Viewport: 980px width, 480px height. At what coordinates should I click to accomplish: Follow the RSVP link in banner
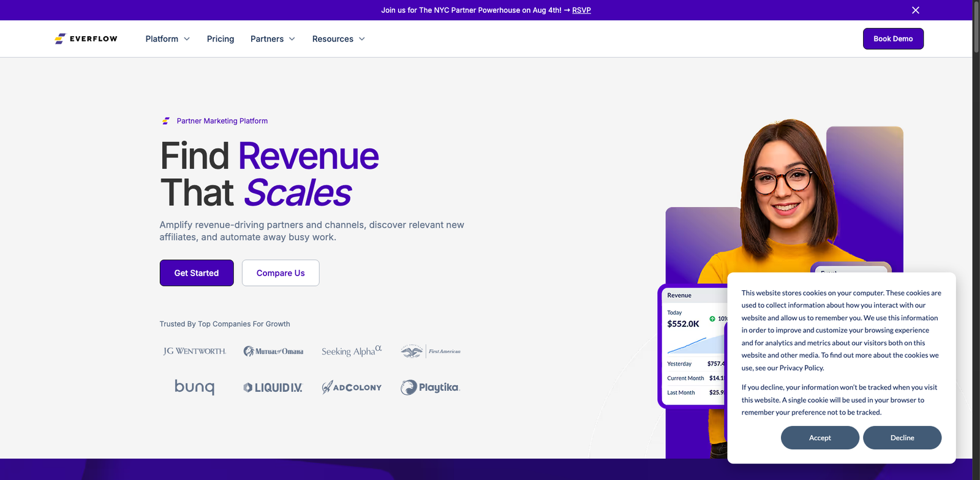pyautogui.click(x=581, y=10)
